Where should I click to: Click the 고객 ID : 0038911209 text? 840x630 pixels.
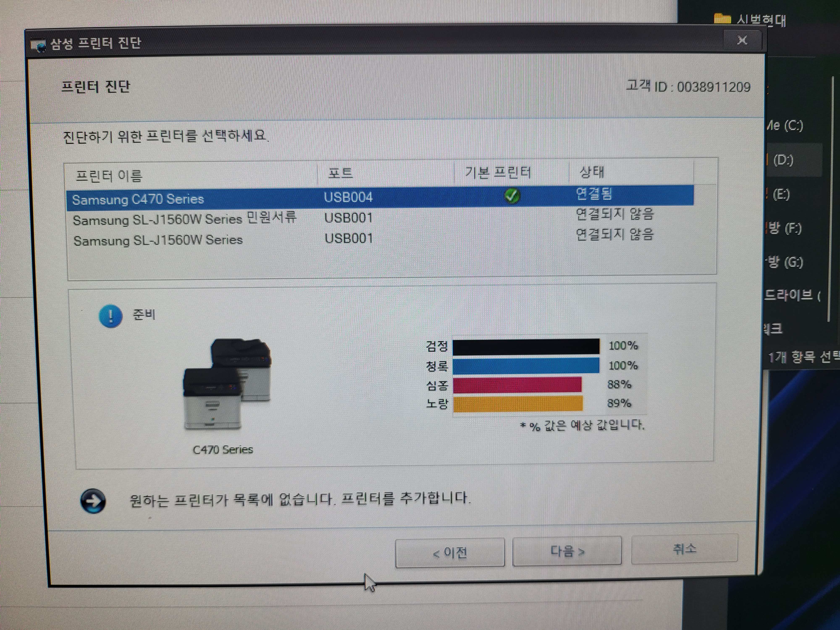(x=688, y=87)
